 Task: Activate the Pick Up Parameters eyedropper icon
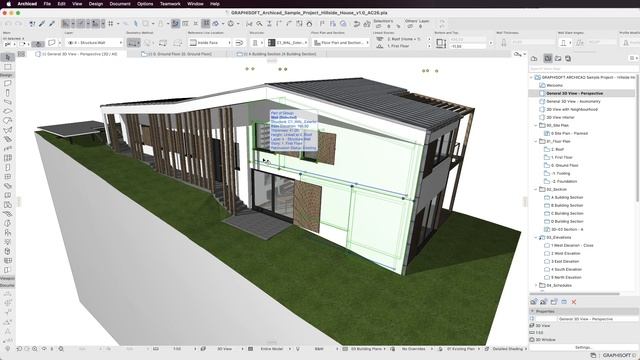pyautogui.click(x=42, y=24)
